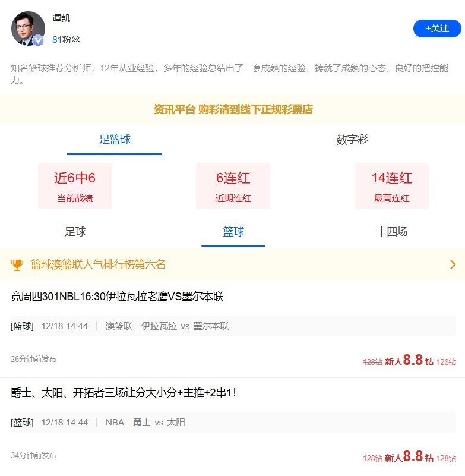Click the NBA 勇士 vs 太阳 match info
465x476 pixels.
[x=145, y=423]
